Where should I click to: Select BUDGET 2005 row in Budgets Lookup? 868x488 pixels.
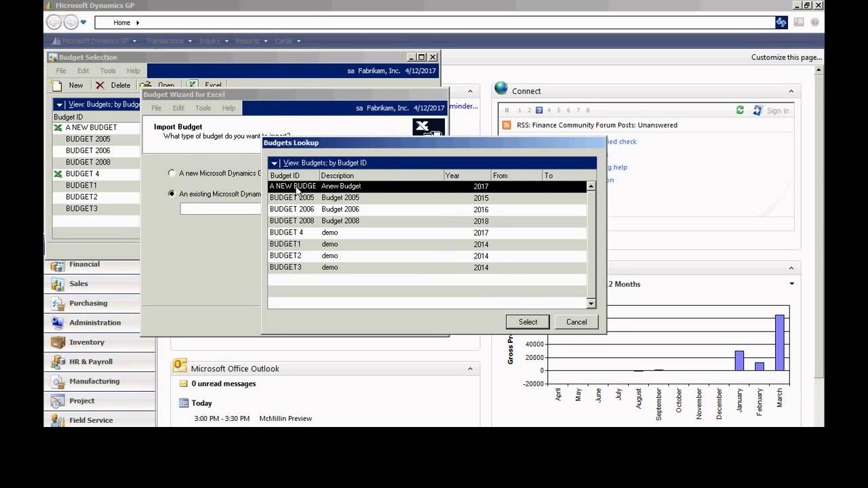pyautogui.click(x=427, y=198)
